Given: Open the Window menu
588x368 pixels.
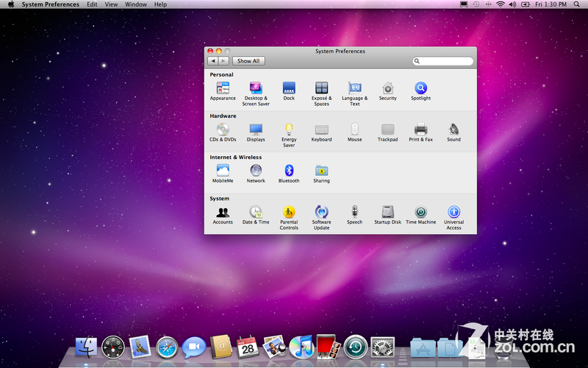Looking at the screenshot, I should tap(136, 4).
